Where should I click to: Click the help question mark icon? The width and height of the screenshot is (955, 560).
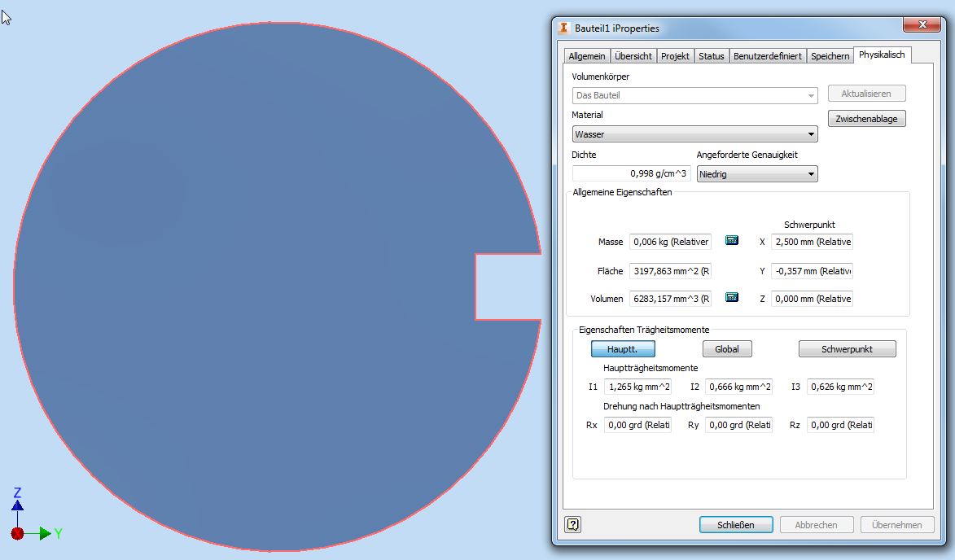[x=573, y=525]
